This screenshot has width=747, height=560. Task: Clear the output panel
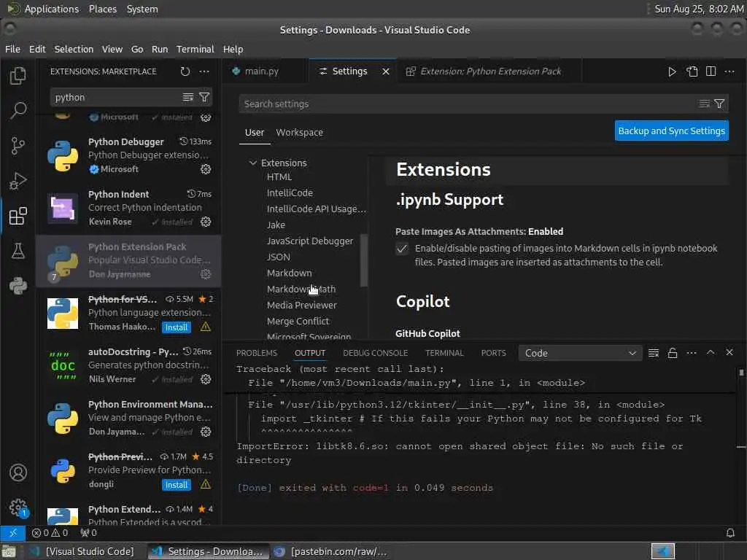point(654,353)
